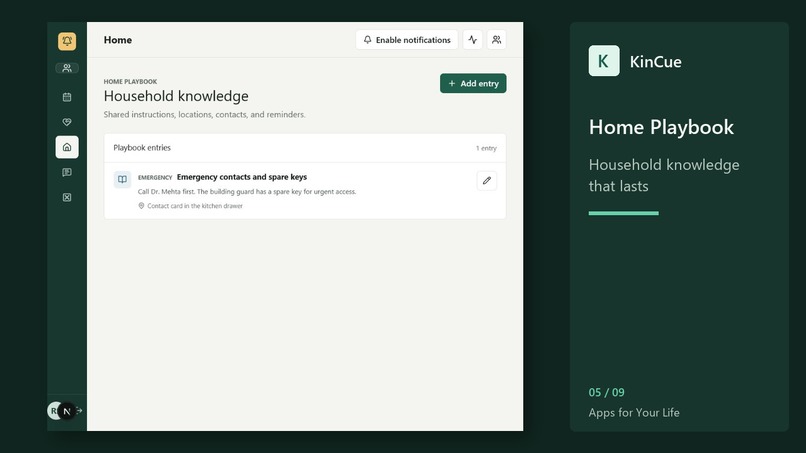The image size is (806, 453).
Task: Click the 1 entry count label
Action: point(486,148)
